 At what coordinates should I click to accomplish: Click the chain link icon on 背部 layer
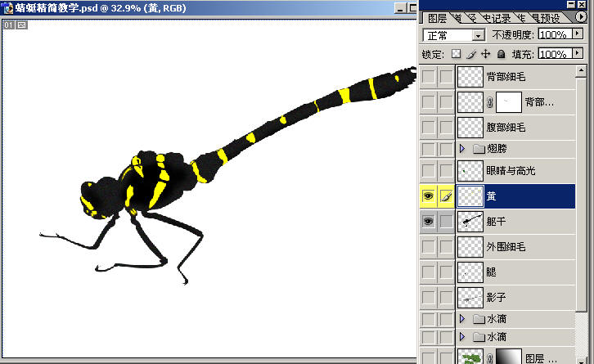(x=489, y=102)
